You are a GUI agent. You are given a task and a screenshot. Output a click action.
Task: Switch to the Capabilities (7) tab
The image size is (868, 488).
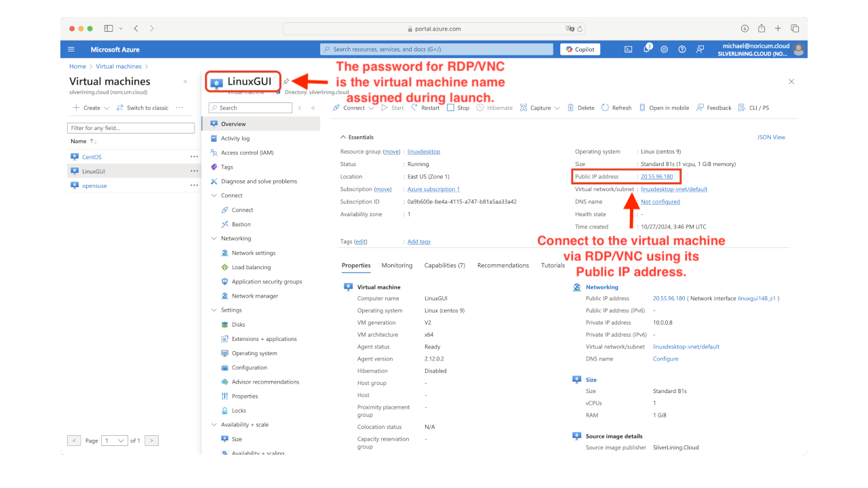point(445,266)
